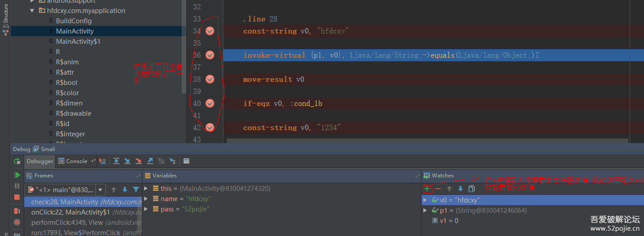This screenshot has width=644, height=236.
Task: Click the Pause Program icon
Action: pyautogui.click(x=17, y=186)
